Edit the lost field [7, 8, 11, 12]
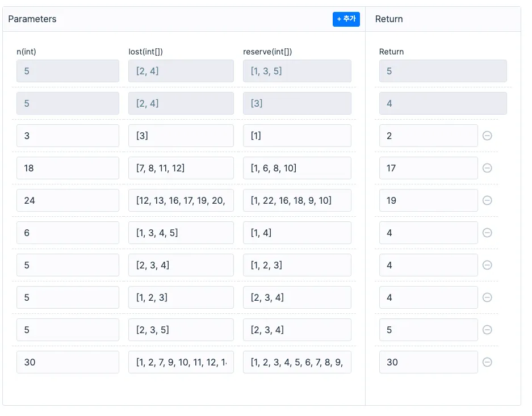This screenshot has height=416, width=532. [x=181, y=168]
